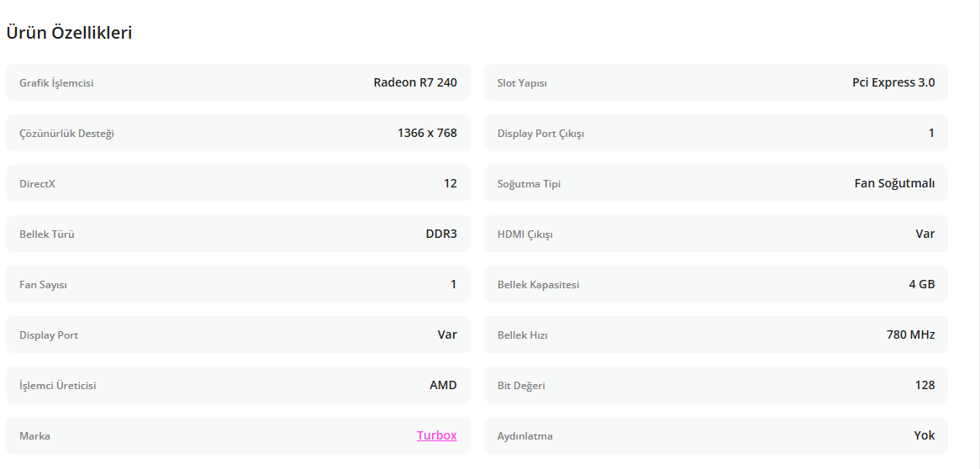Select the Grafik İşlemcisi row

238,82
